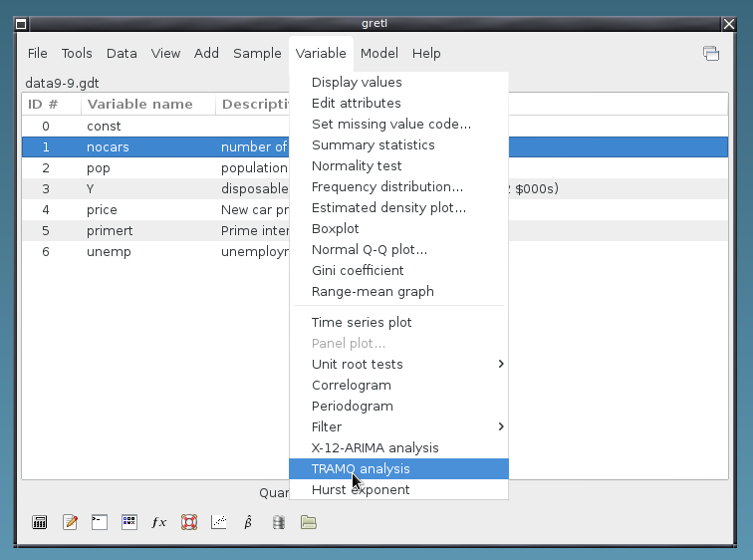Open the databases cylinder icon
Viewport: 753px width, 560px height.
(278, 522)
